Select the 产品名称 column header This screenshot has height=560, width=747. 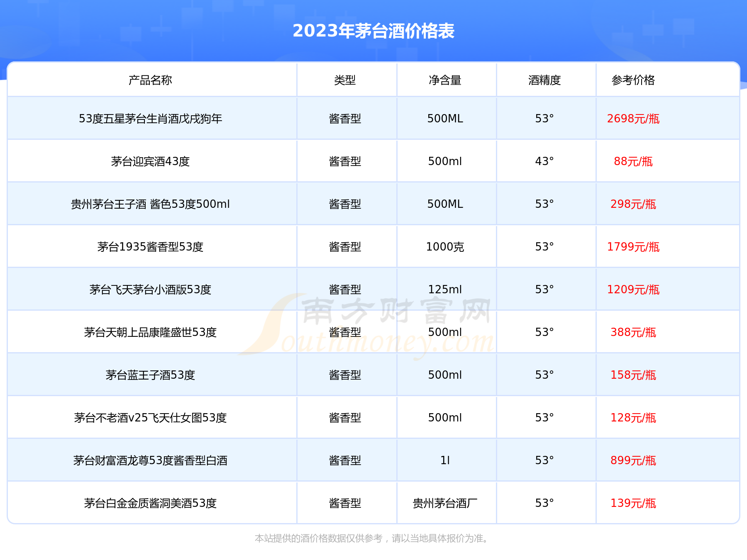click(x=150, y=80)
